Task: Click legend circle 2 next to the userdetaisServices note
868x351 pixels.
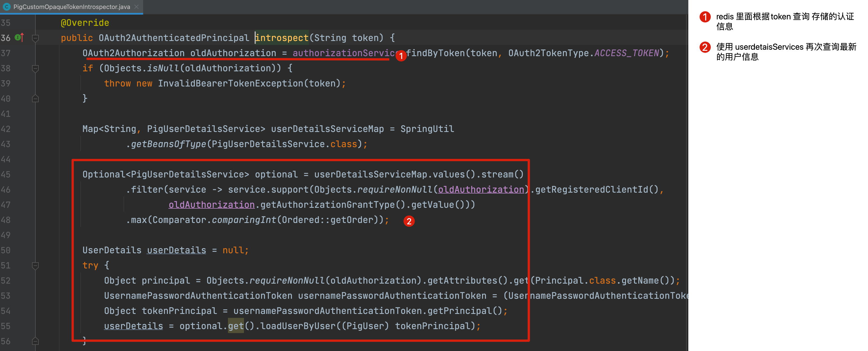Action: [x=705, y=47]
